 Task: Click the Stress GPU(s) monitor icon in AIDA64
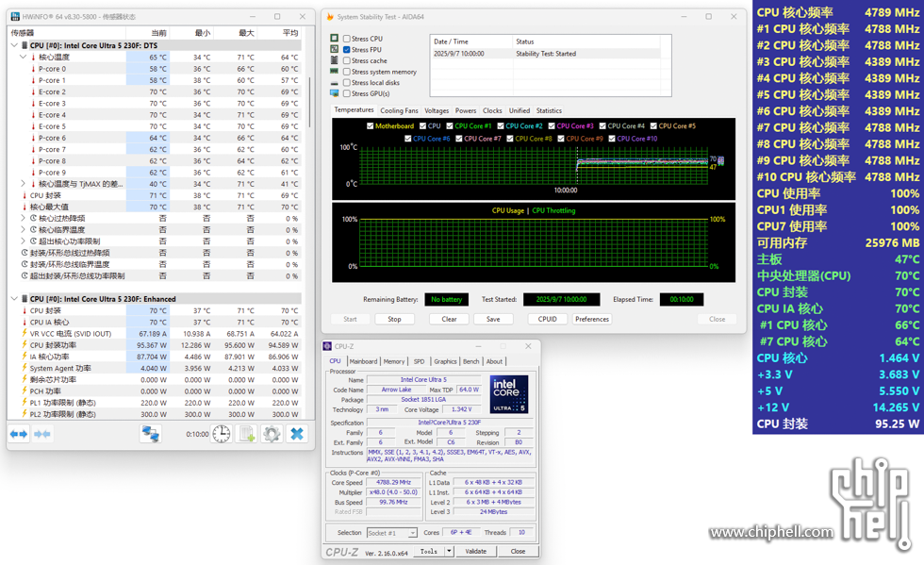pyautogui.click(x=334, y=93)
